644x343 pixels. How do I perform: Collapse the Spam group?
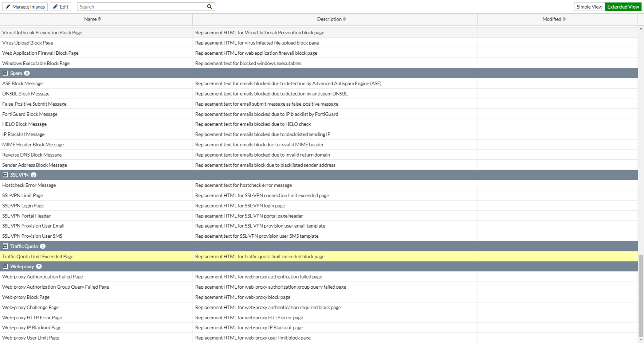(5, 73)
